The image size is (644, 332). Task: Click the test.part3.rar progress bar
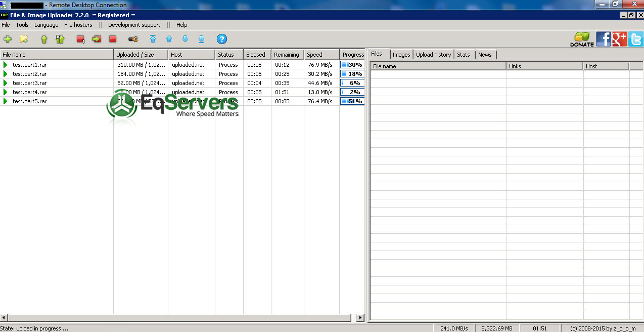352,83
